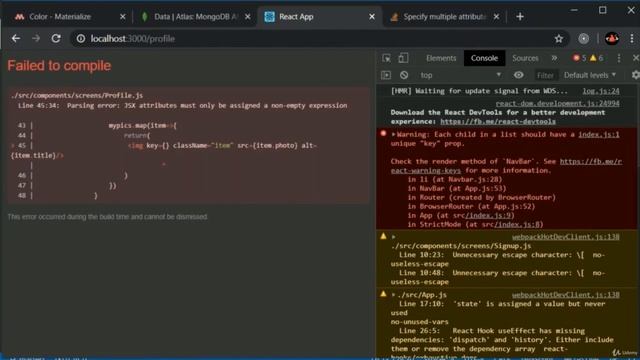Open a new browser tab
This screenshot has height=360, width=640.
point(520,17)
